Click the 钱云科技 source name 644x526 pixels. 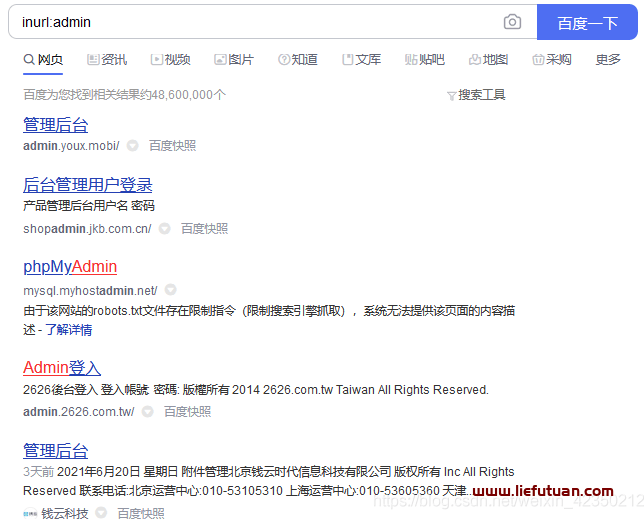(65, 514)
